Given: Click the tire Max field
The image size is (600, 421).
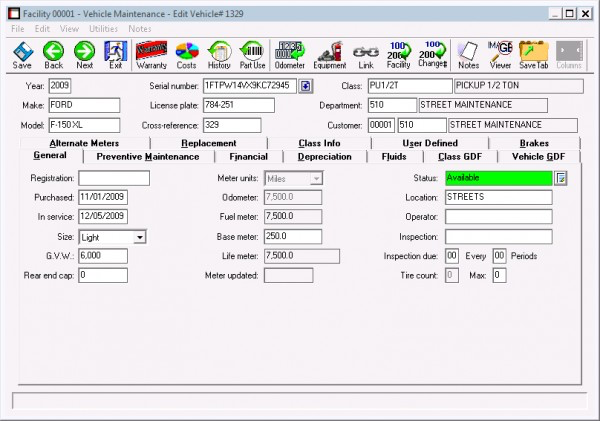Looking at the screenshot, I should [499, 276].
